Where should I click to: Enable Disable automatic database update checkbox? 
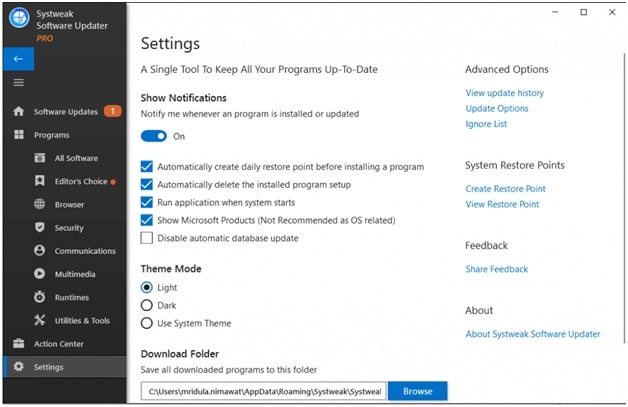click(147, 238)
